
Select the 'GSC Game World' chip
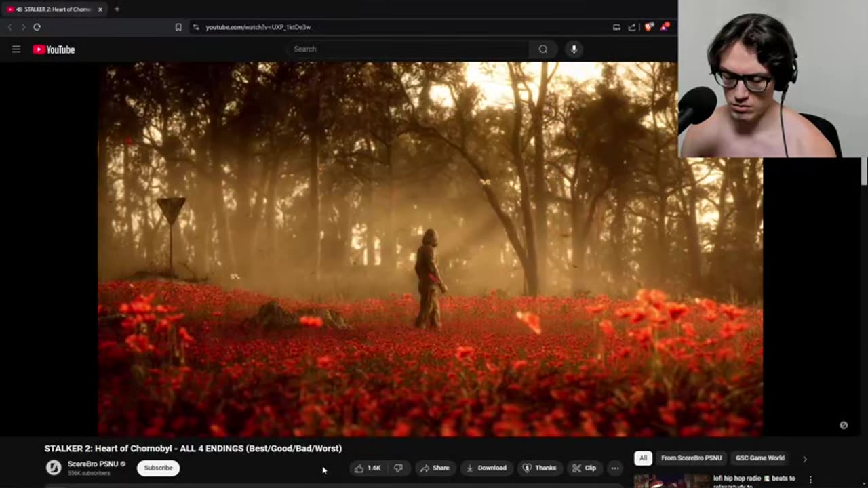tap(760, 458)
